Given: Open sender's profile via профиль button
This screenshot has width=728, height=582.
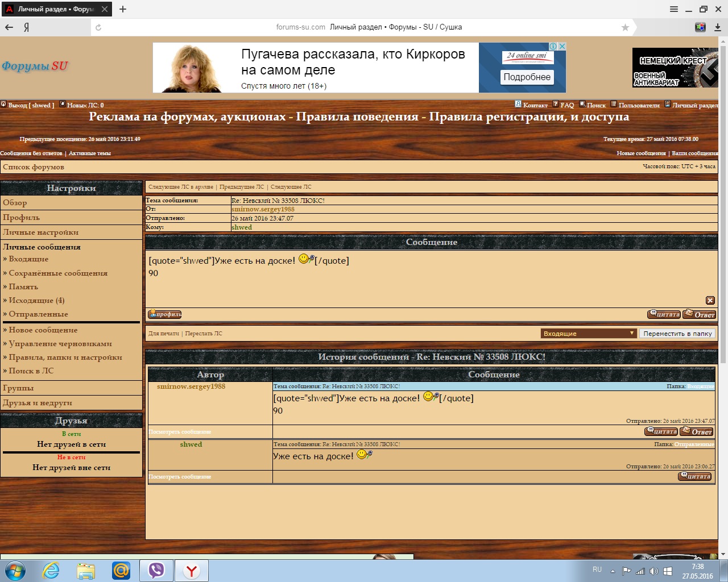Looking at the screenshot, I should coord(165,314).
